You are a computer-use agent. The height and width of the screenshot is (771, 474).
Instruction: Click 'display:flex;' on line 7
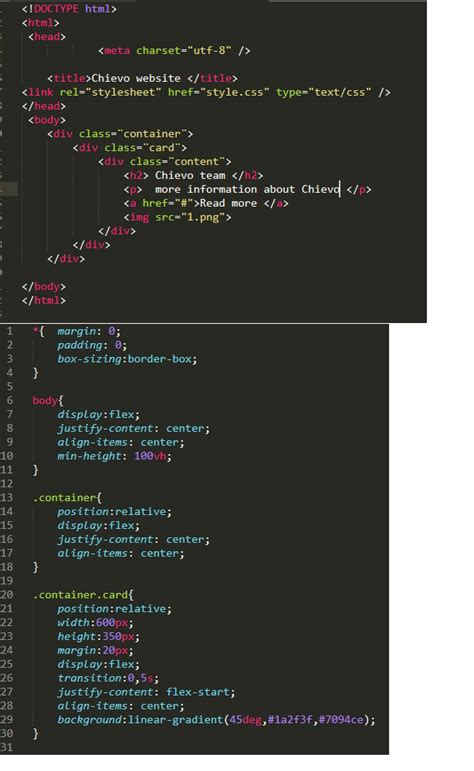pos(98,415)
